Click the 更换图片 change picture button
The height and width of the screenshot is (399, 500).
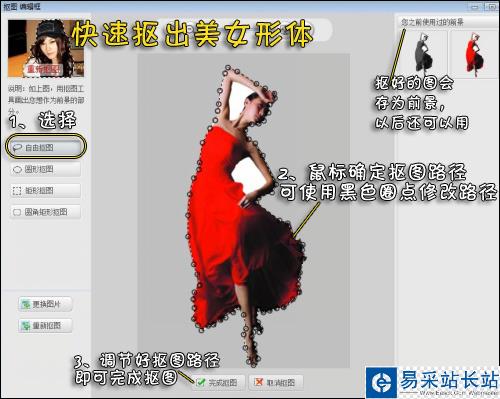(x=45, y=304)
